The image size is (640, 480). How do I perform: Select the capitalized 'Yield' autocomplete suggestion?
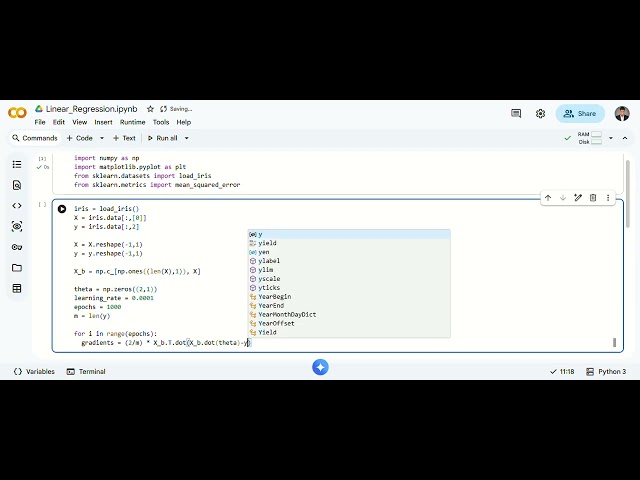[x=349, y=333]
